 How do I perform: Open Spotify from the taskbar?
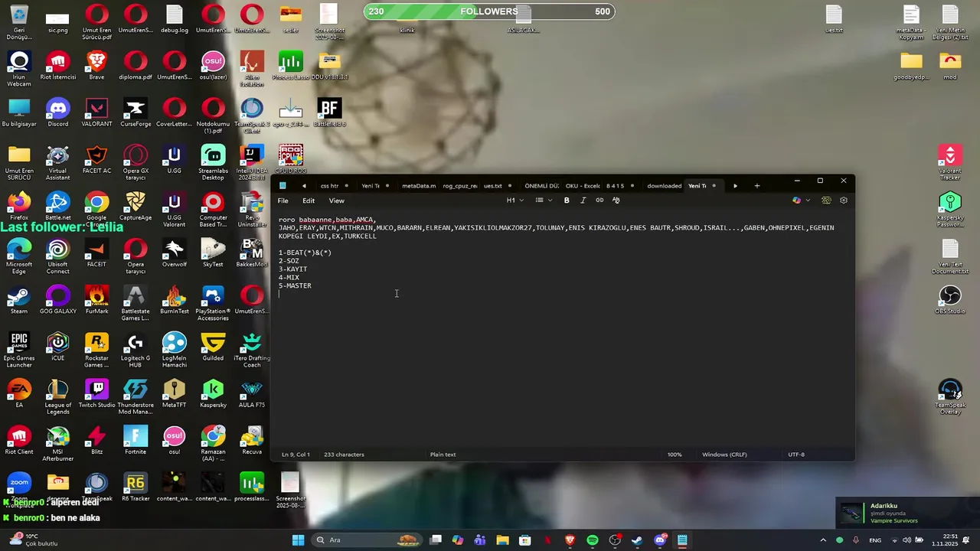[x=593, y=540]
